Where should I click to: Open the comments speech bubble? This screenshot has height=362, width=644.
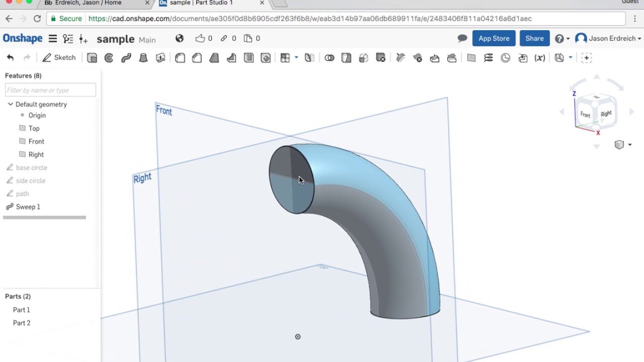[x=462, y=39]
